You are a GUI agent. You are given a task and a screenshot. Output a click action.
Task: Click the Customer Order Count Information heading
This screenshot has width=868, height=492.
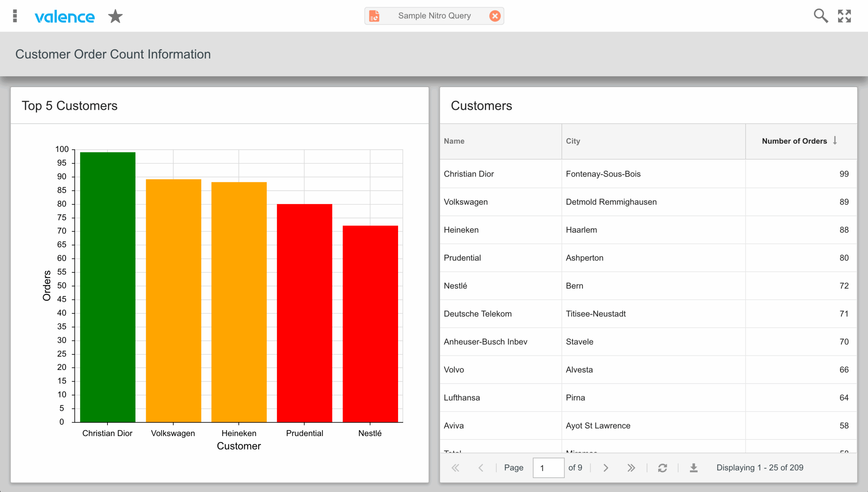click(x=113, y=54)
